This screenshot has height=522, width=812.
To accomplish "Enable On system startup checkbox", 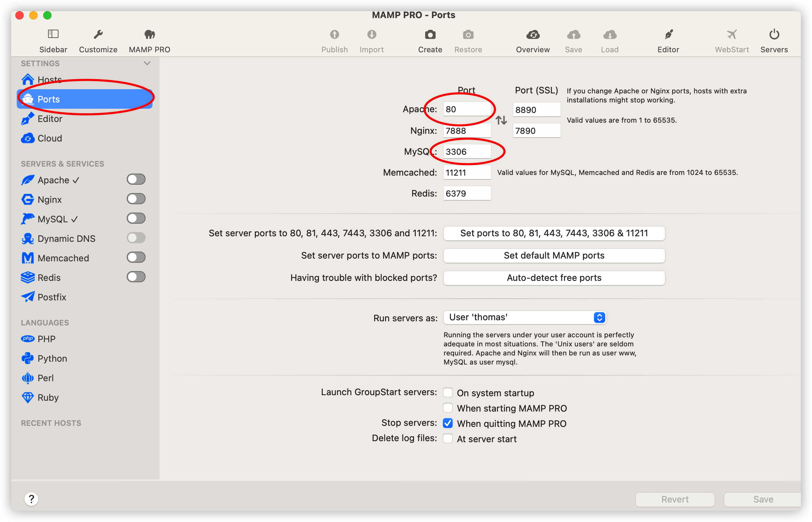I will coord(448,393).
